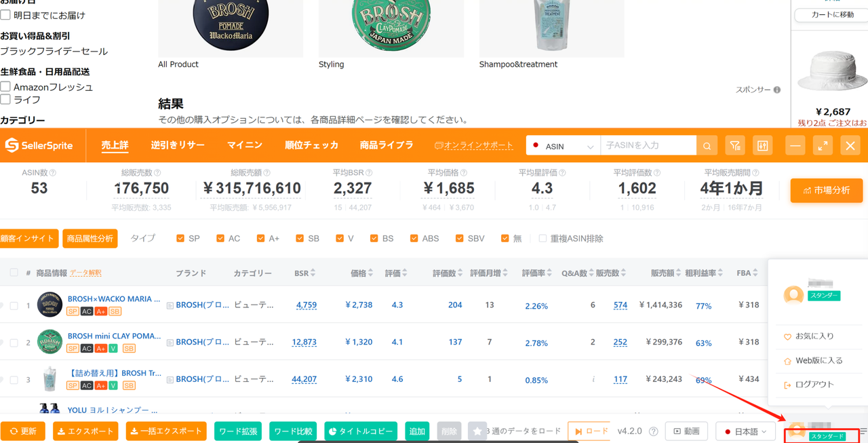Image resolution: width=868 pixels, height=443 pixels.
Task: Tick the select-all checkbox in table header
Action: click(14, 273)
